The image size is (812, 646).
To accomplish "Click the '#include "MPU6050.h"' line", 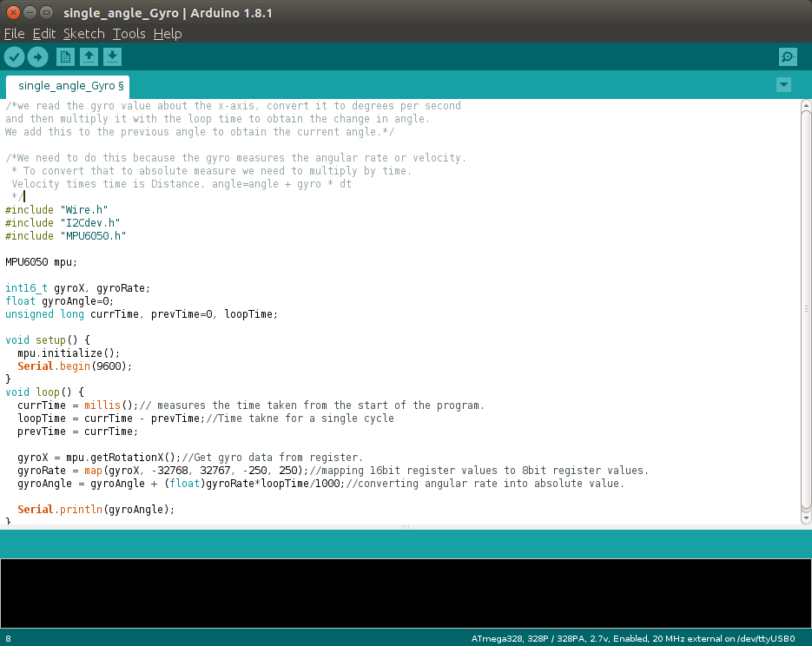I will pyautogui.click(x=66, y=235).
